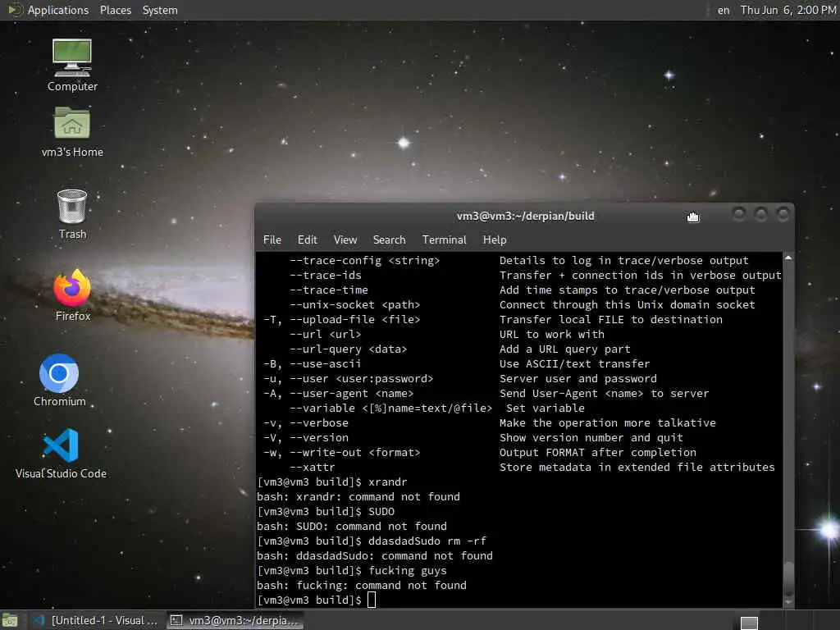The image size is (840, 630).
Task: Open the System menu
Action: 160,10
